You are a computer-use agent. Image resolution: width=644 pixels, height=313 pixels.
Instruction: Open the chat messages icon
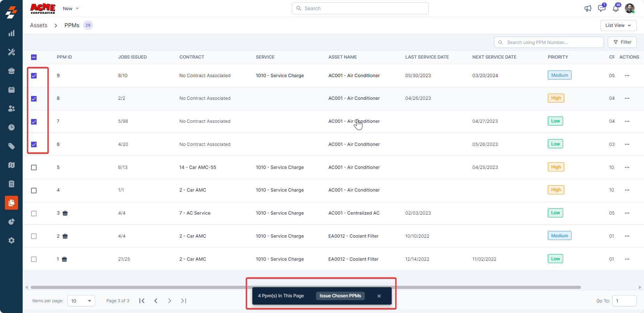coord(601,8)
